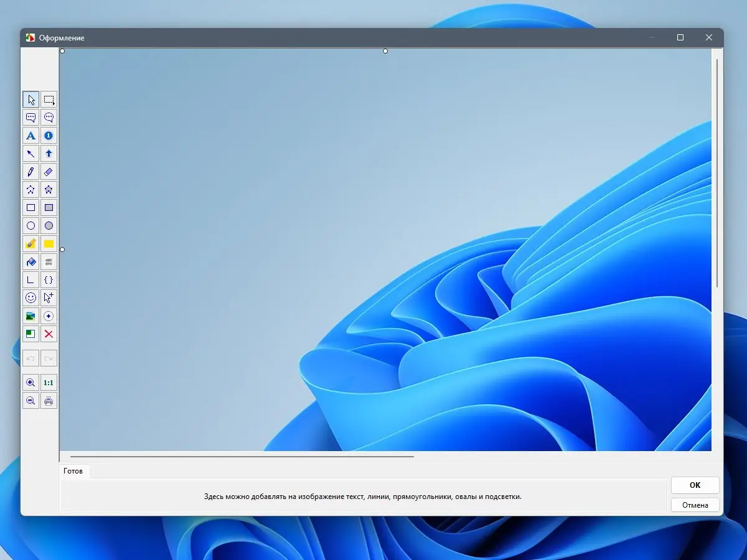
Task: Select the yellow highlighter marker tool
Action: coord(31,244)
